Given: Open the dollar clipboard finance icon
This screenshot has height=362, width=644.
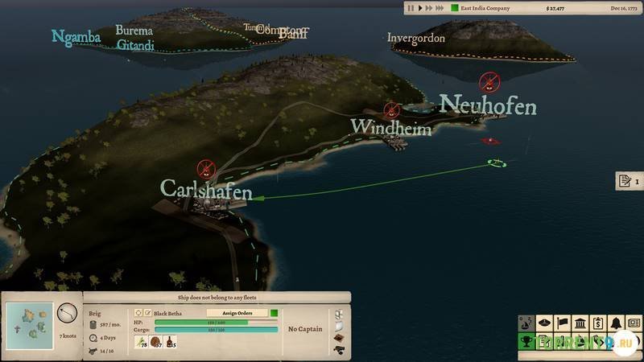Looking at the screenshot, I should click(x=598, y=323).
